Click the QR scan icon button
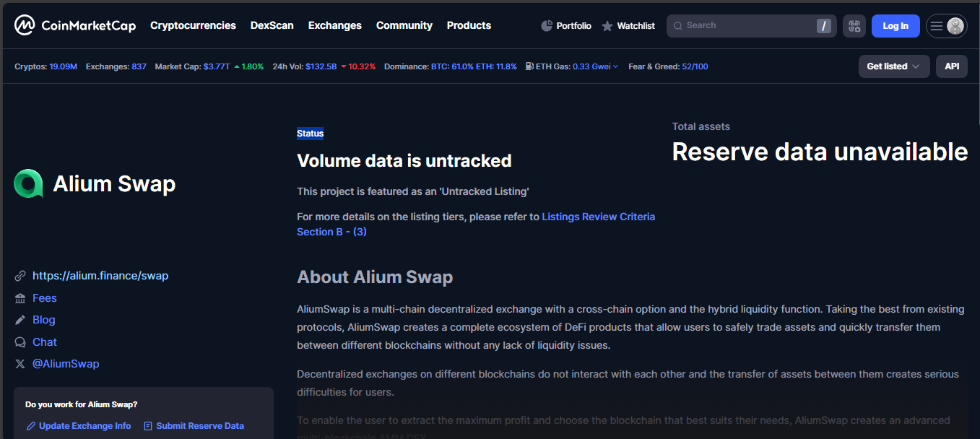 (854, 26)
